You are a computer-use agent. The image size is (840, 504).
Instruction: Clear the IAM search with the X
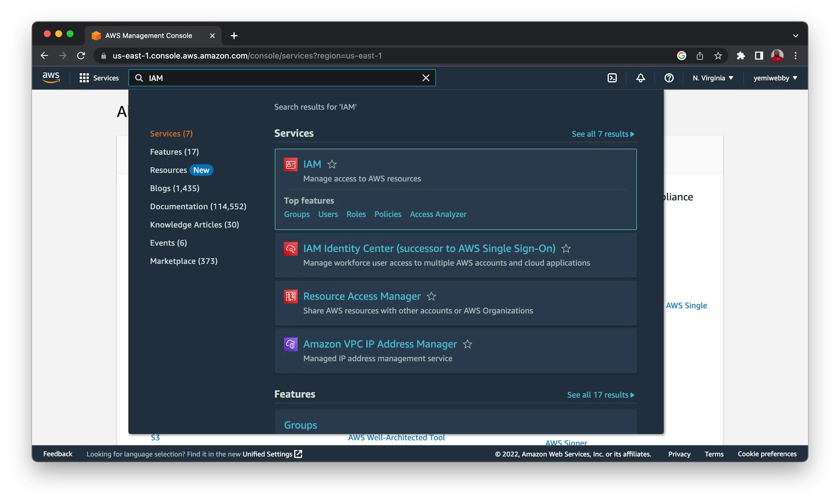click(426, 78)
